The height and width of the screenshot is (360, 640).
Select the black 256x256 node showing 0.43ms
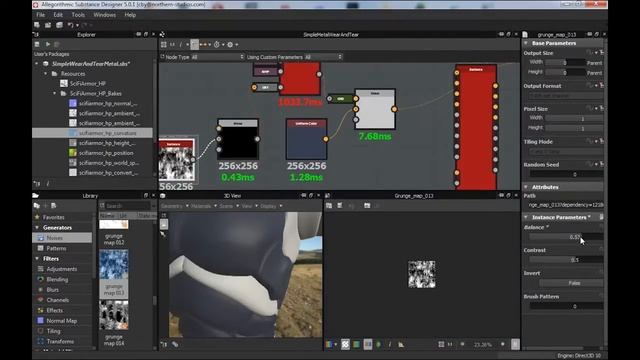[x=238, y=139]
